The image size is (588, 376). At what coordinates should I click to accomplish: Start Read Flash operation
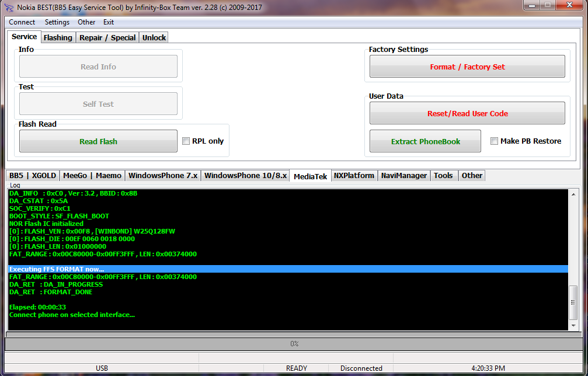(98, 141)
